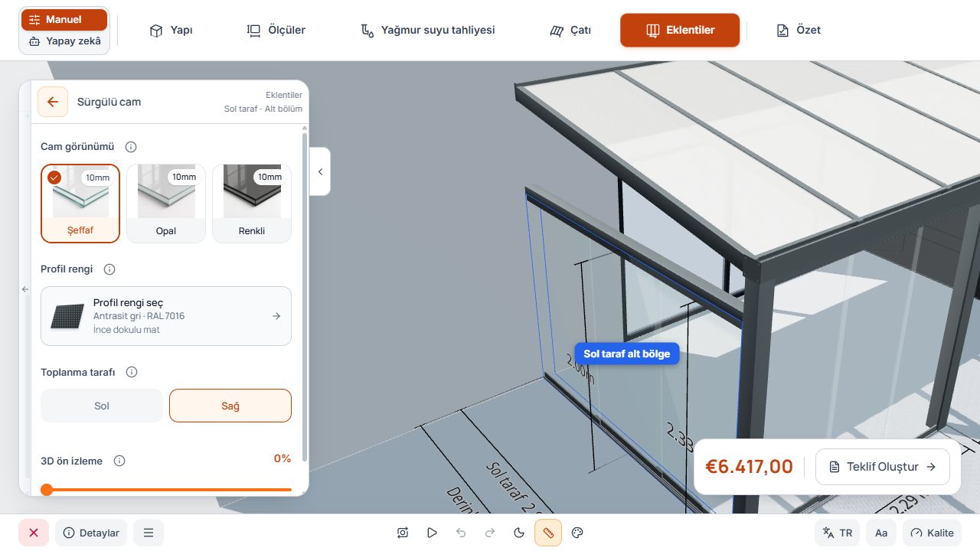Open the Çatı tab

point(570,31)
